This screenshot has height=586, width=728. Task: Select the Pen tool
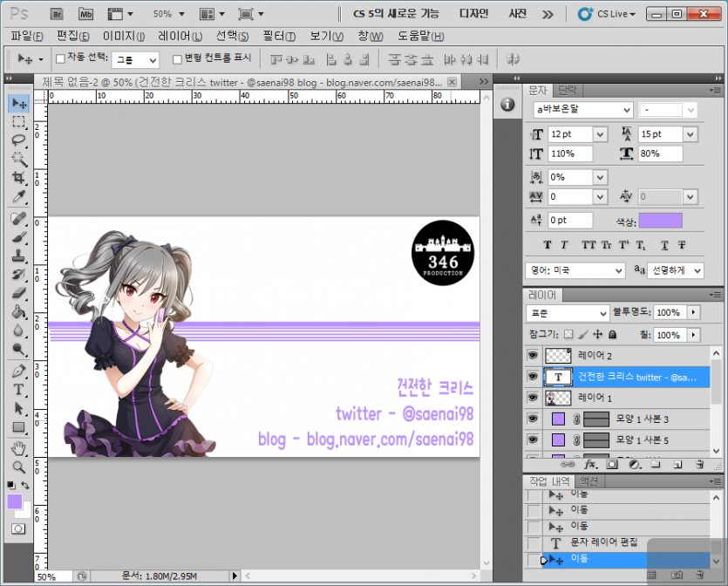(x=18, y=371)
